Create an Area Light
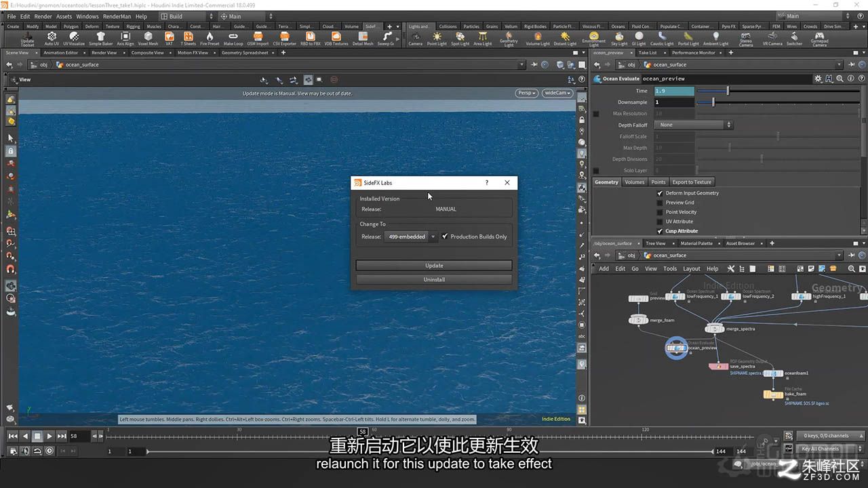This screenshot has height=488, width=868. 482,39
